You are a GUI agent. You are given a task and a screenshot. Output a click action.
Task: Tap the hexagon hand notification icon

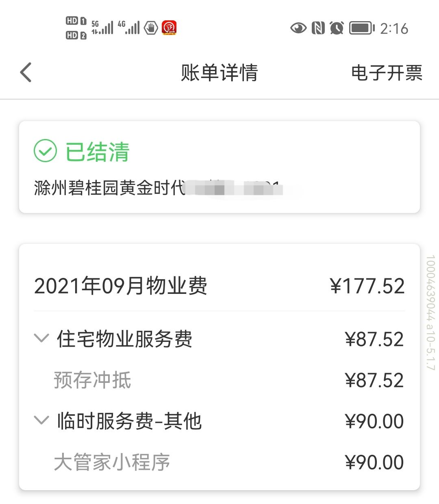[151, 28]
